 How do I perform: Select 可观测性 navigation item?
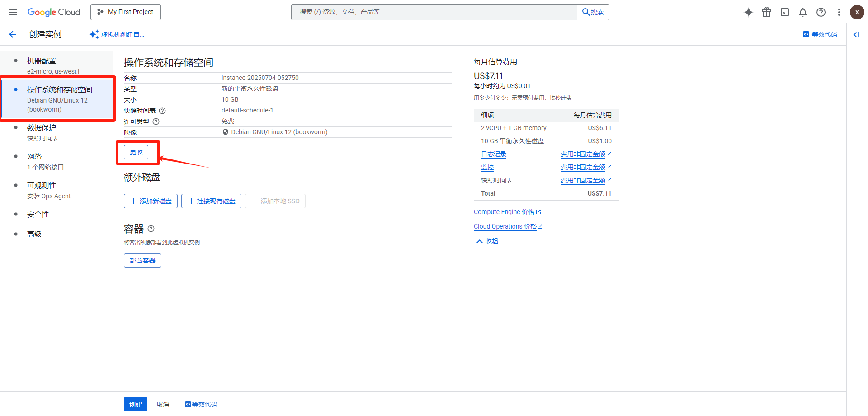pyautogui.click(x=57, y=190)
